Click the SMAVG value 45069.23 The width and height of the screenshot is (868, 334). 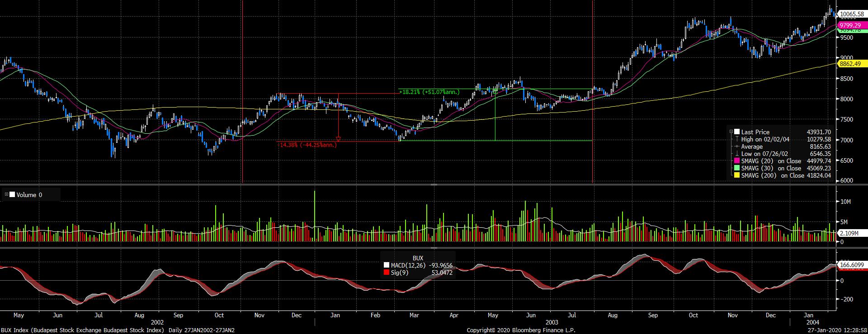(x=819, y=168)
